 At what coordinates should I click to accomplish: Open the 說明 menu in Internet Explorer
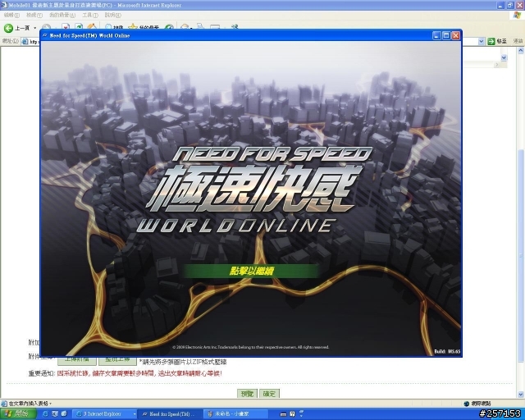coord(113,15)
